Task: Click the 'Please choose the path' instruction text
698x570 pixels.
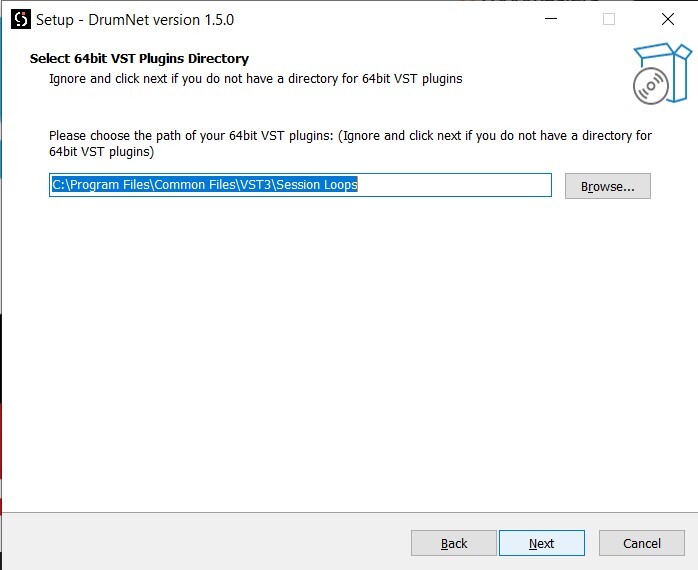Action: [350, 143]
